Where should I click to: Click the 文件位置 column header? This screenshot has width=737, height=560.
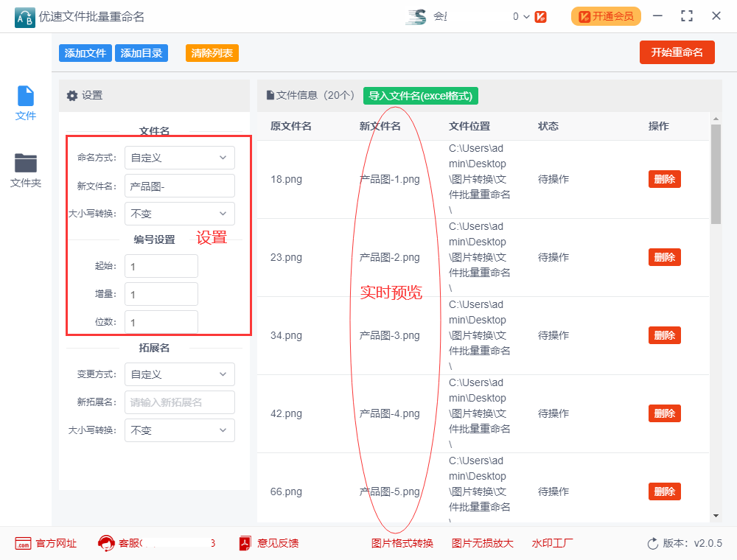pyautogui.click(x=469, y=126)
